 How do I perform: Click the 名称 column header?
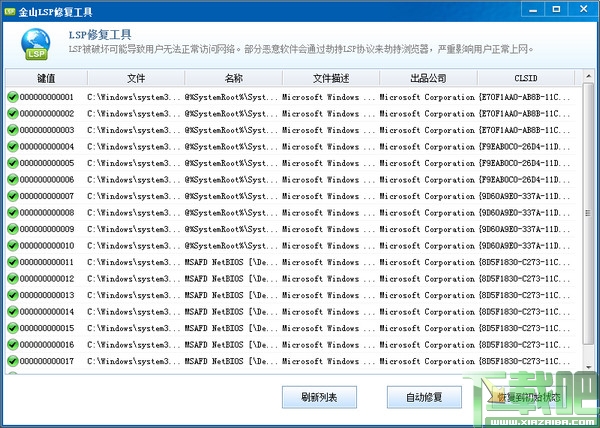click(x=233, y=78)
